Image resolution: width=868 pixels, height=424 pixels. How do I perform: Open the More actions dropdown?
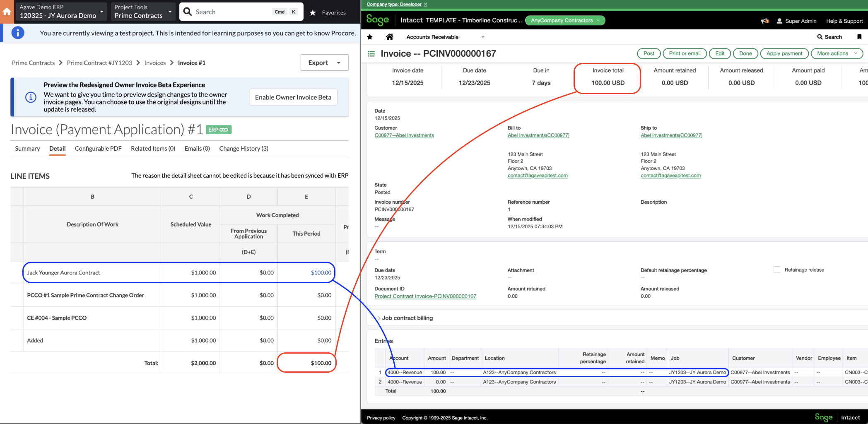point(836,53)
